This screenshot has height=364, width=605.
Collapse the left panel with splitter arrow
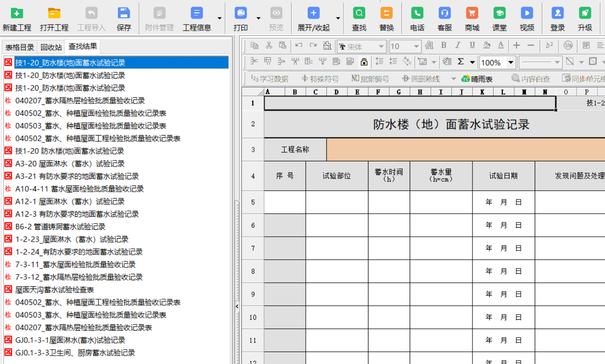(x=237, y=306)
